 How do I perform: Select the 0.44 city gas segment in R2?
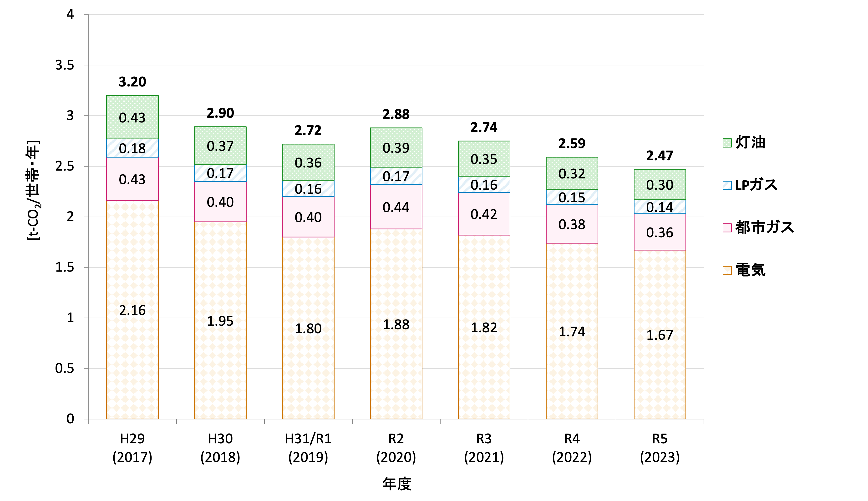click(x=396, y=207)
